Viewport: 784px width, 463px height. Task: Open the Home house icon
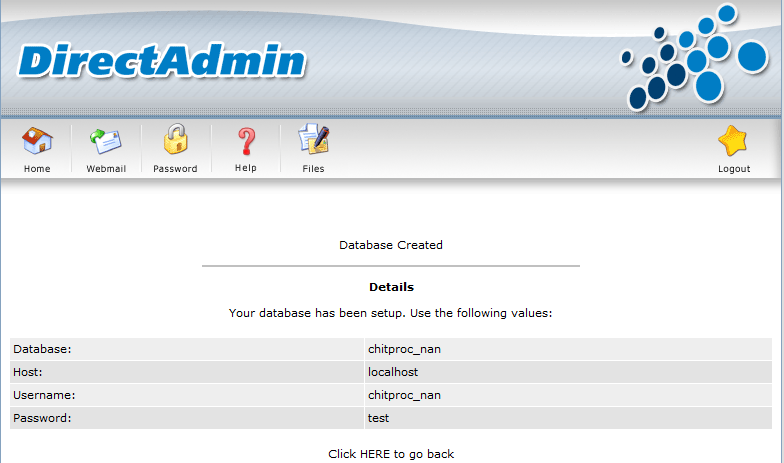coord(38,140)
